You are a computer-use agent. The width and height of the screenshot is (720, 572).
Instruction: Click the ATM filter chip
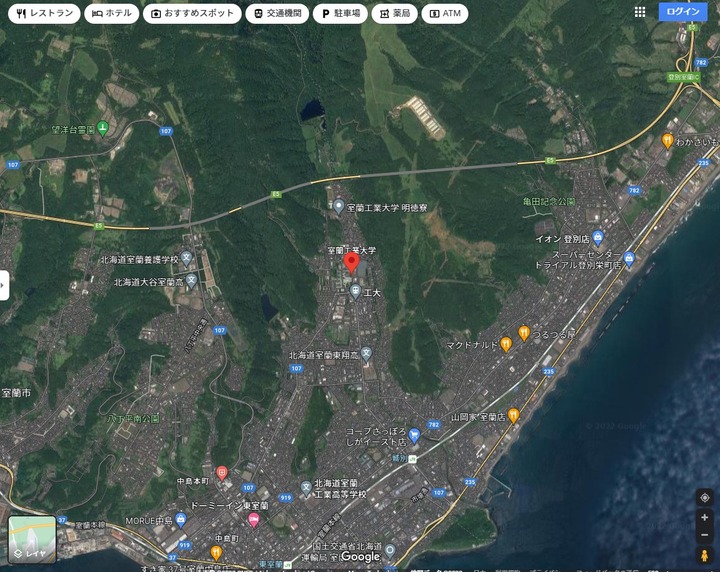(x=445, y=13)
